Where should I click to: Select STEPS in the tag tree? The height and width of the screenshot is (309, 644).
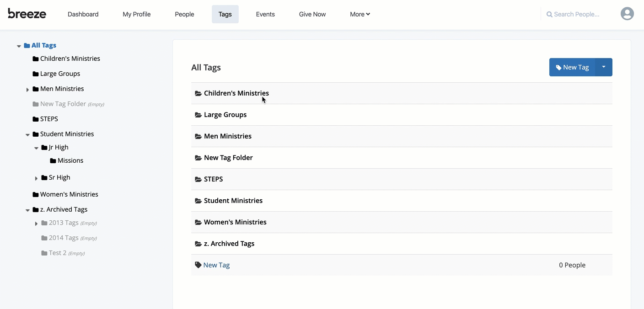click(x=49, y=119)
